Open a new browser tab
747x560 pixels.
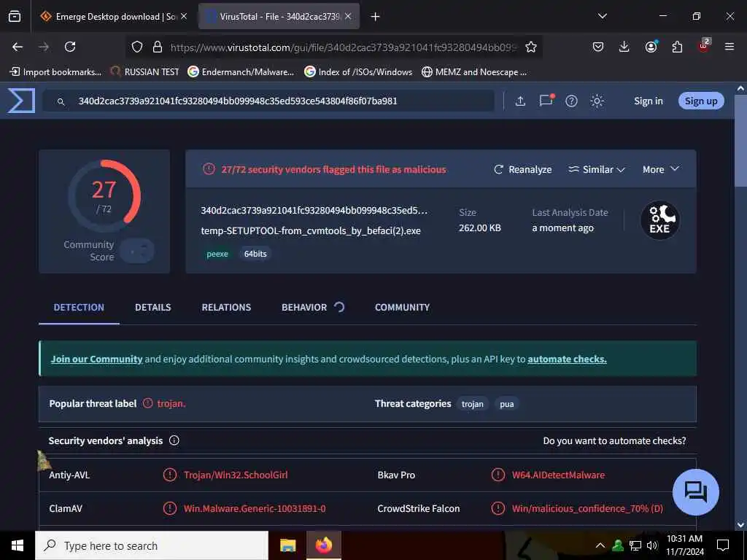(x=376, y=16)
